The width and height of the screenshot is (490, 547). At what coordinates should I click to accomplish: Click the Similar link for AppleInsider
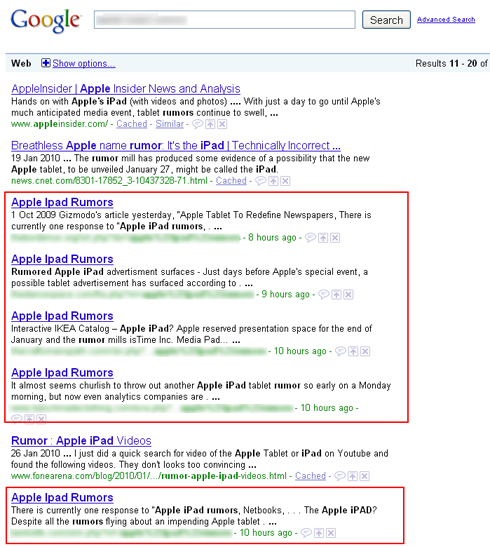pyautogui.click(x=169, y=124)
